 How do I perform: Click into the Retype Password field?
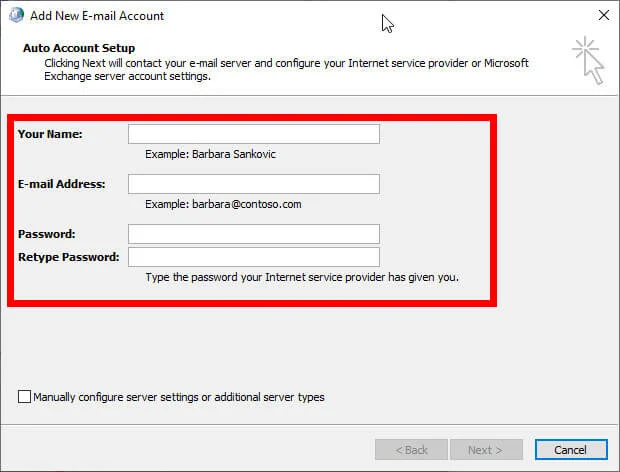pos(254,257)
